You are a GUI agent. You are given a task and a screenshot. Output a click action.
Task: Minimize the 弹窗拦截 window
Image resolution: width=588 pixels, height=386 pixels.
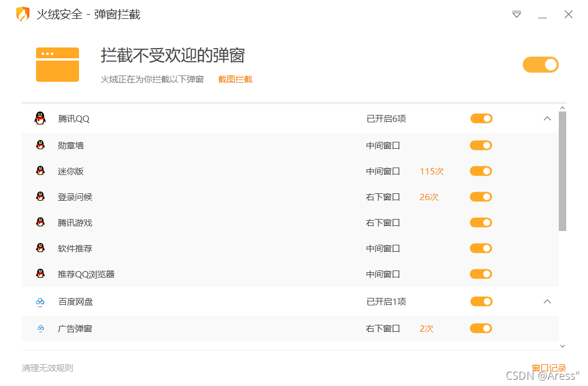tap(542, 17)
